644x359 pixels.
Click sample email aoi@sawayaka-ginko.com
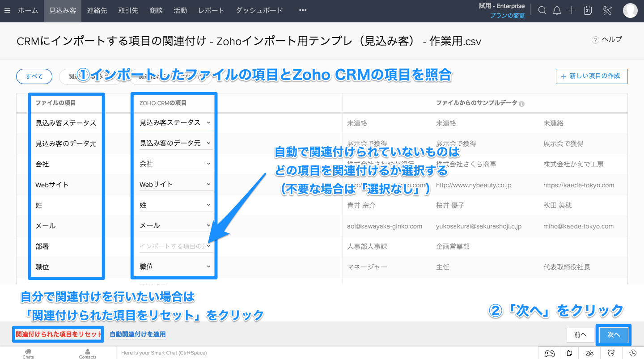[x=385, y=226]
